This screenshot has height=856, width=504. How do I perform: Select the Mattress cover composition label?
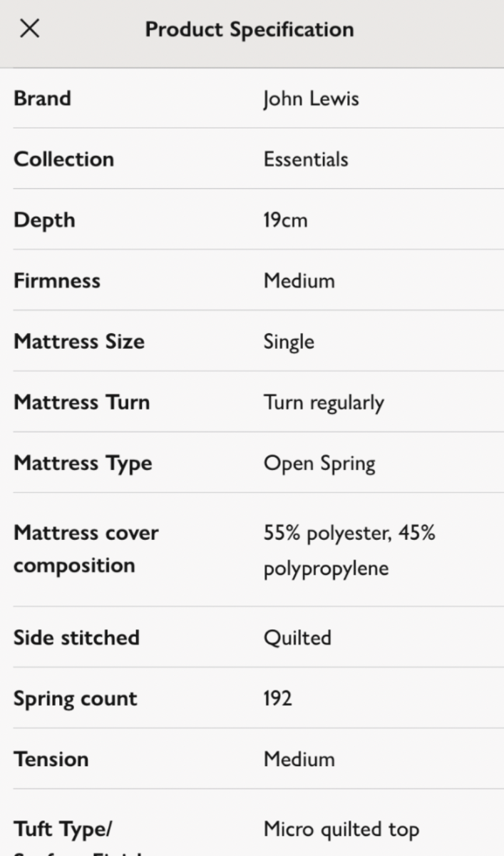[x=86, y=549]
